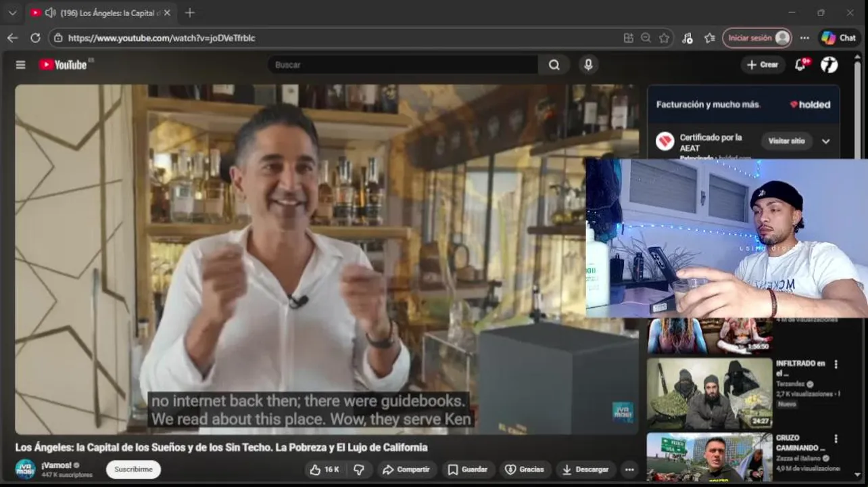Like the video with 16 K likes
This screenshot has width=868, height=487.
(324, 469)
